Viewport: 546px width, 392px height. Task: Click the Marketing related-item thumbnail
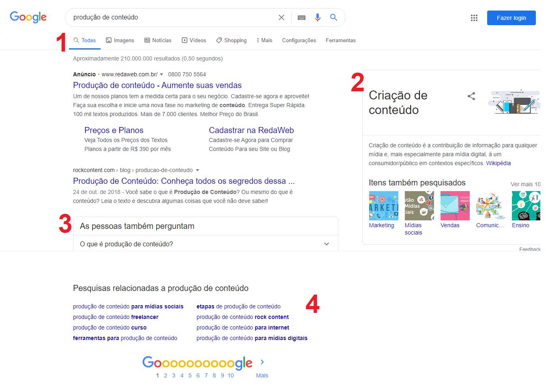pos(384,206)
